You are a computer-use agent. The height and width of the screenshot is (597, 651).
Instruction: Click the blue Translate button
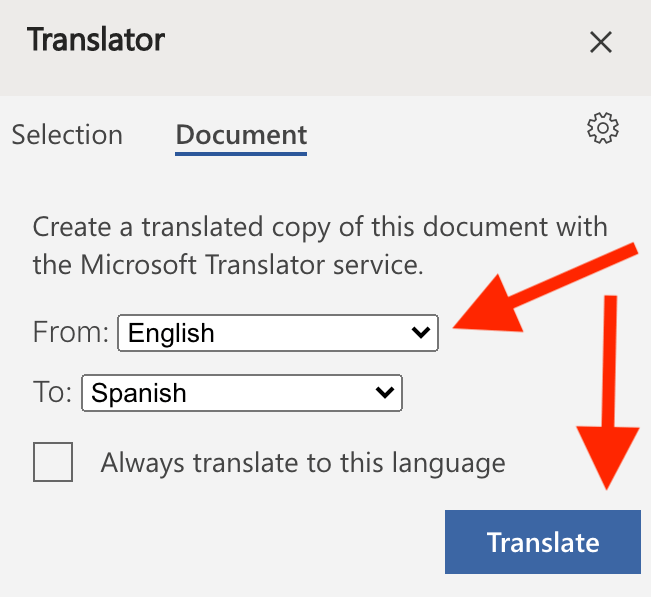[543, 542]
